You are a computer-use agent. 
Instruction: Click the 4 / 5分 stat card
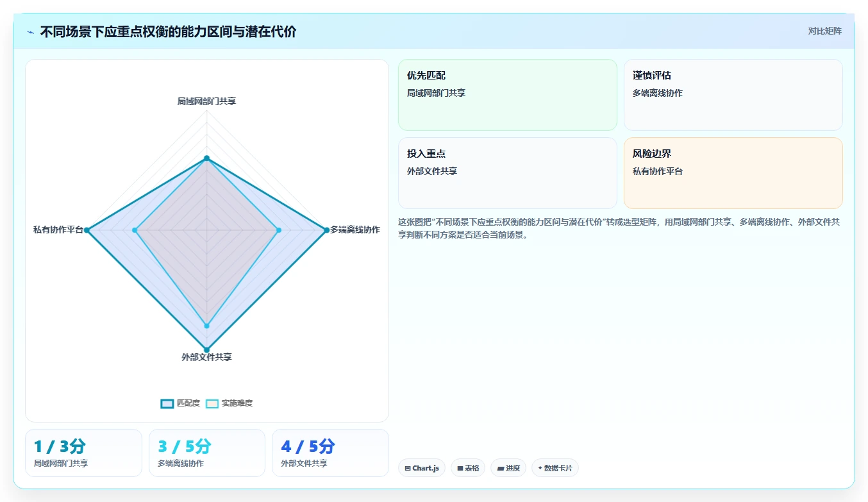click(x=330, y=453)
